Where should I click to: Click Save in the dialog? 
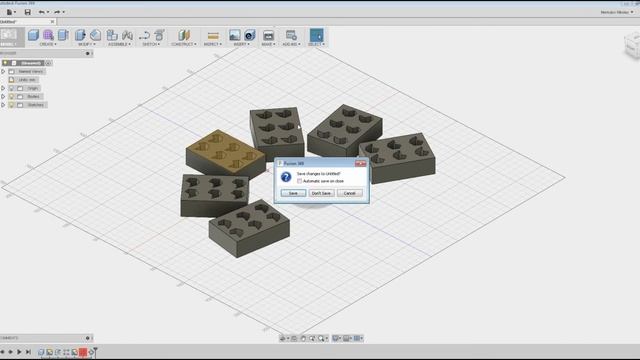coord(293,193)
